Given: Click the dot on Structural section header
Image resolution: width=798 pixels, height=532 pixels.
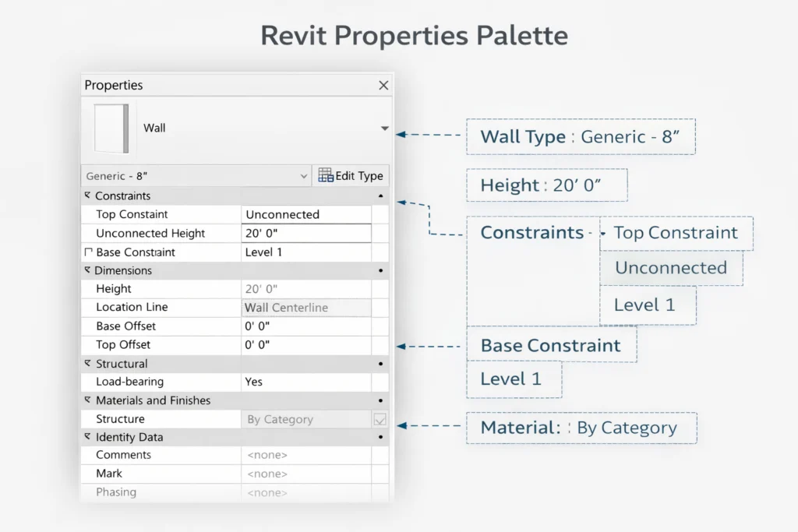Looking at the screenshot, I should tap(381, 364).
